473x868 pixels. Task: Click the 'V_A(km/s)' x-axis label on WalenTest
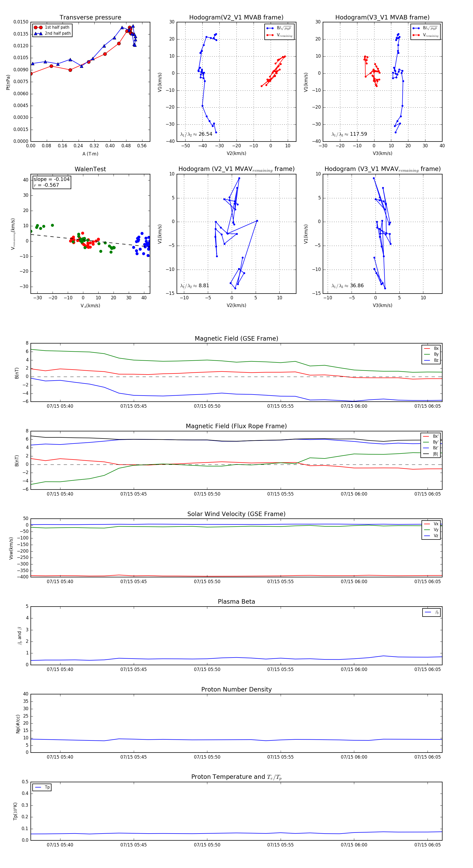coord(90,306)
